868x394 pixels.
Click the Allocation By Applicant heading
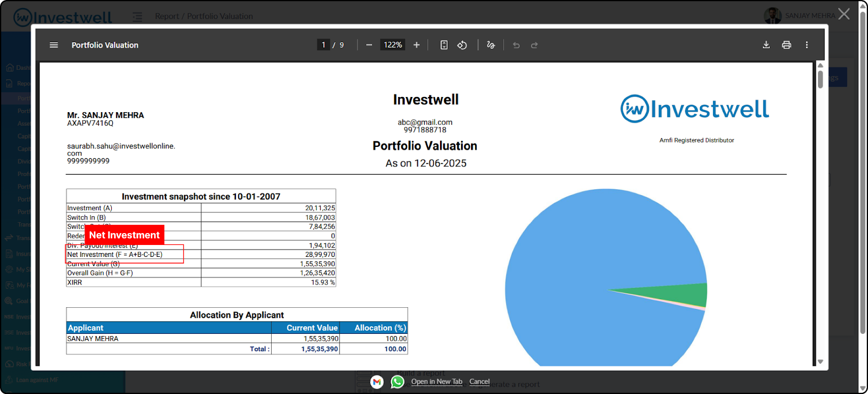point(237,315)
